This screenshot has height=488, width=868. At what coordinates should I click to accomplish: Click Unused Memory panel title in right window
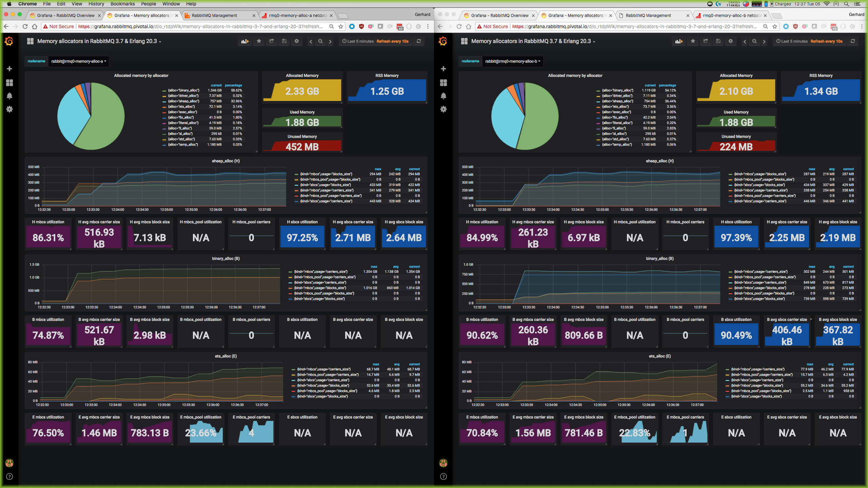click(736, 137)
